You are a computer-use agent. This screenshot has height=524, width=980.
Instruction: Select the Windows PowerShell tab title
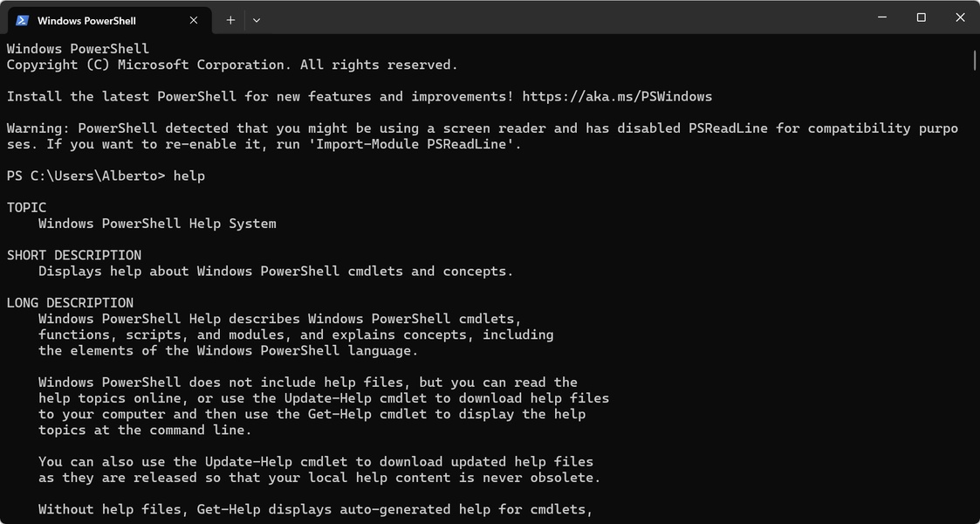pos(87,20)
